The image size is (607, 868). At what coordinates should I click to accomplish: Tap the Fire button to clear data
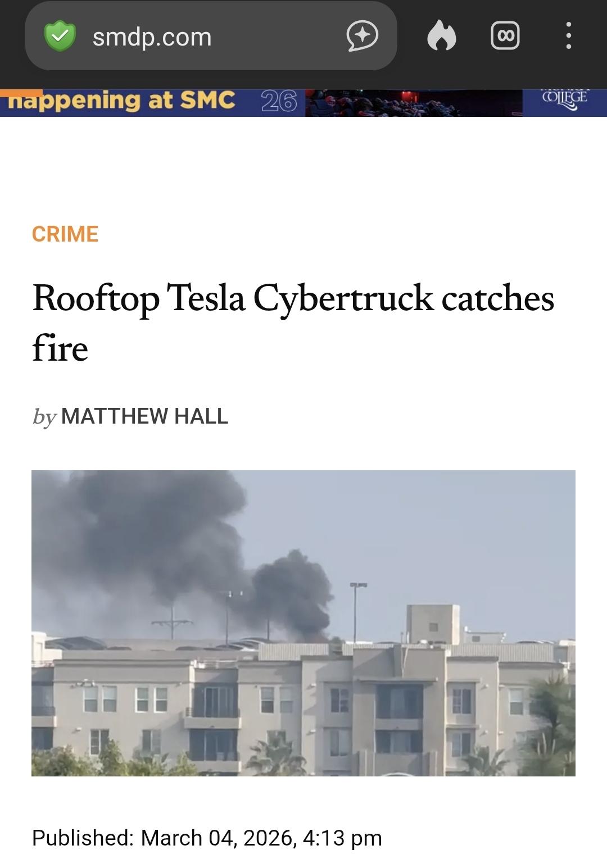441,37
